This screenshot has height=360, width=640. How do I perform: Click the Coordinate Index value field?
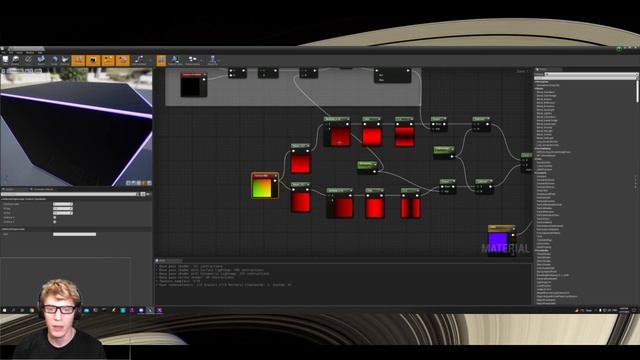(63, 204)
